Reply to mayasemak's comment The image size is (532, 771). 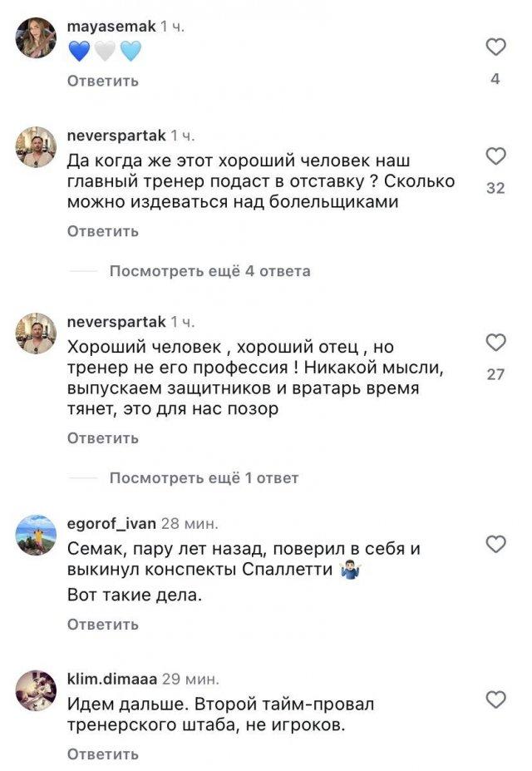102,81
